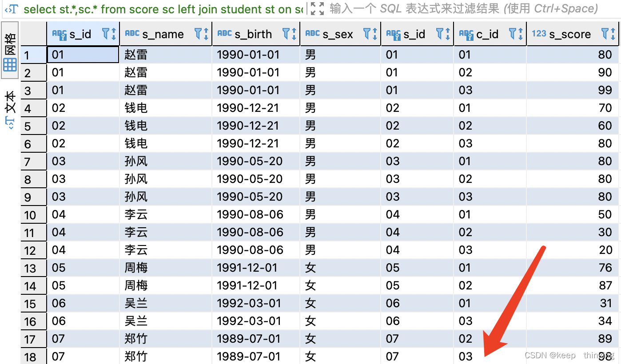Image resolution: width=621 pixels, height=364 pixels.
Task: Click the 1990-01-01 birth cell in row 3
Action: [256, 90]
